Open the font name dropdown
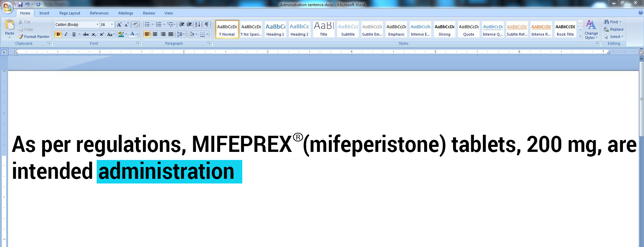 [x=97, y=25]
